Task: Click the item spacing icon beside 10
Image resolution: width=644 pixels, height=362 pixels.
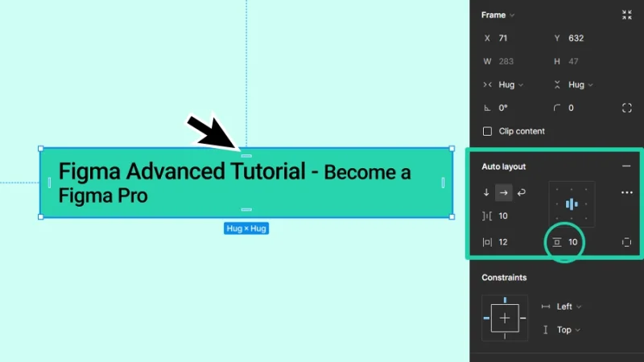Action: 487,216
